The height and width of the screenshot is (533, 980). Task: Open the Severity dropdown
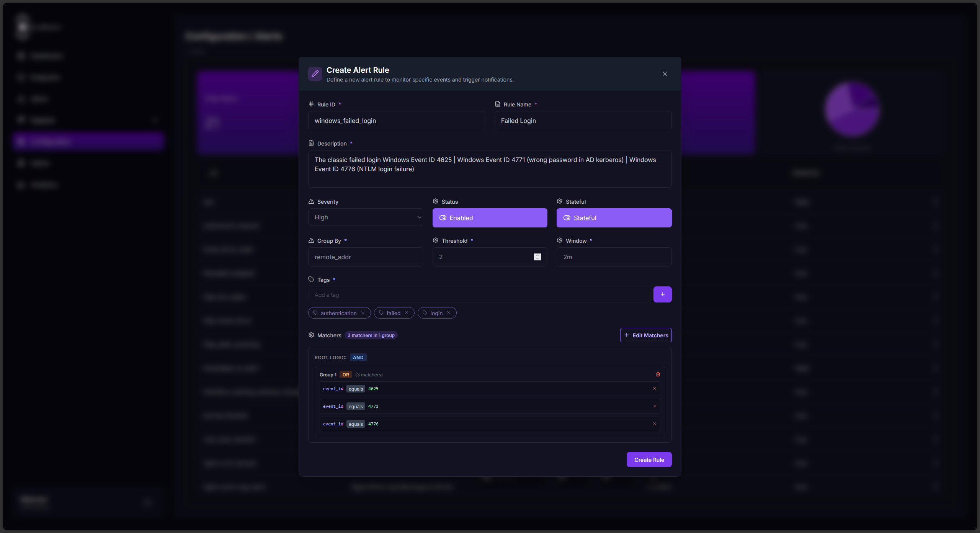tap(366, 217)
